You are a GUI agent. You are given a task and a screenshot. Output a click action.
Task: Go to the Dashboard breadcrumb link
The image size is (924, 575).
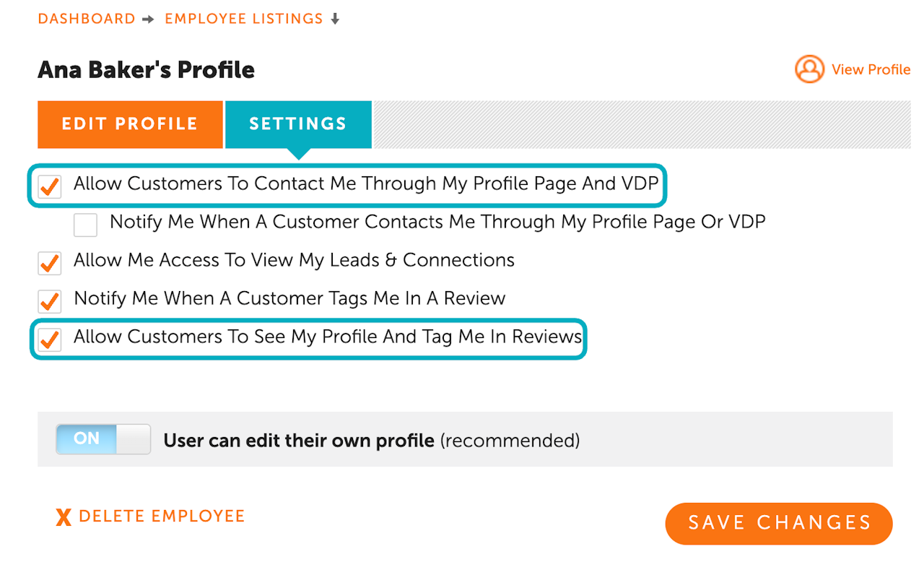[x=87, y=19]
